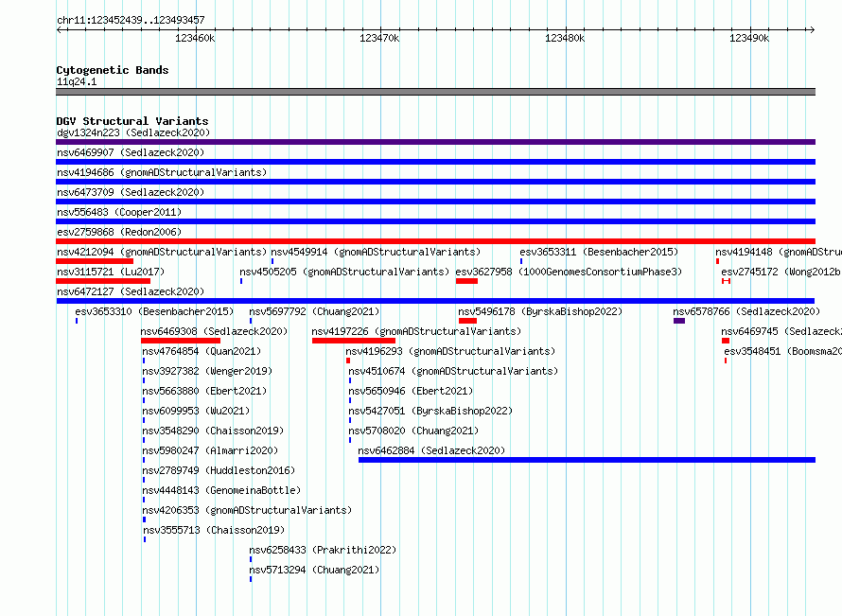This screenshot has width=842, height=616.
Task: Select esv3653311 (Besenbacher2015) label
Action: click(x=599, y=252)
